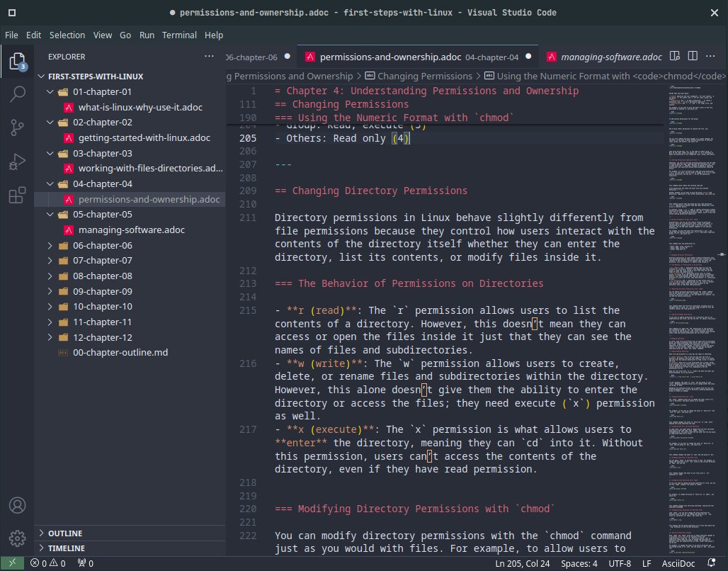This screenshot has width=728, height=571.
Task: Expand the 11-chapter-11 folder
Action: pos(50,322)
